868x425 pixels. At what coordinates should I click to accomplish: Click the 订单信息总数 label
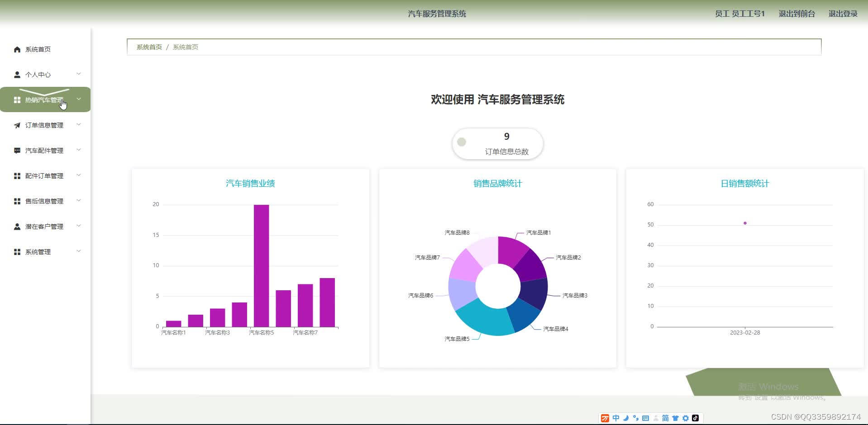point(507,152)
